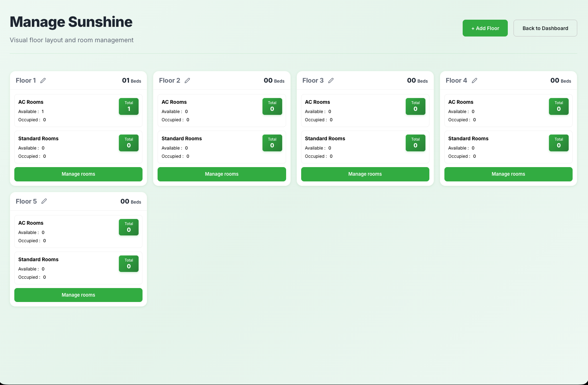Go Back to Dashboard
Image resolution: width=588 pixels, height=385 pixels.
[545, 28]
